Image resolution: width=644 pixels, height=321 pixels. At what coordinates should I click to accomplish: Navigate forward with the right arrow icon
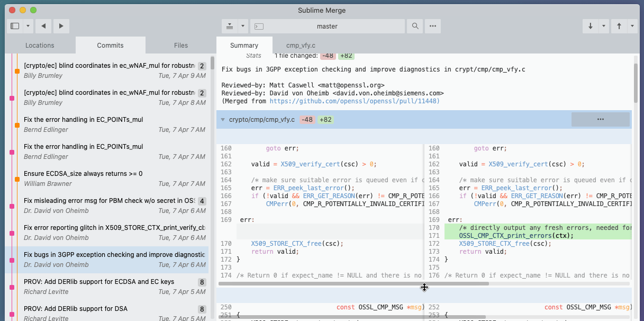(60, 25)
